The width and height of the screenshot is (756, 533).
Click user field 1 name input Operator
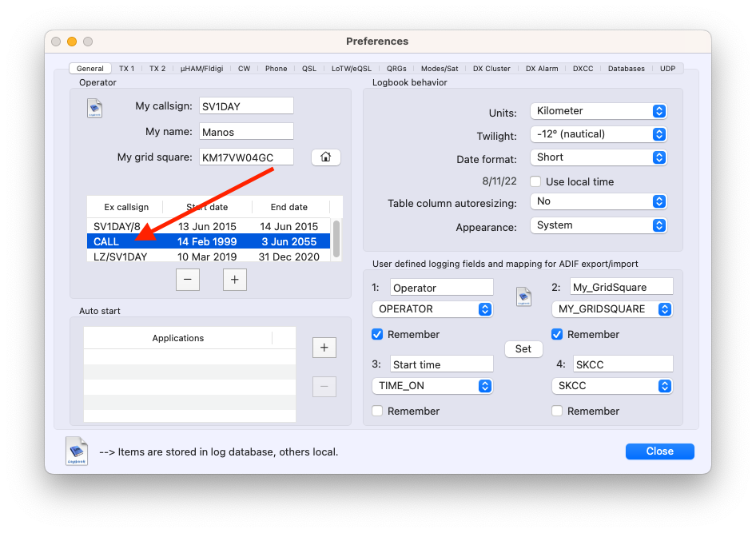coord(442,287)
